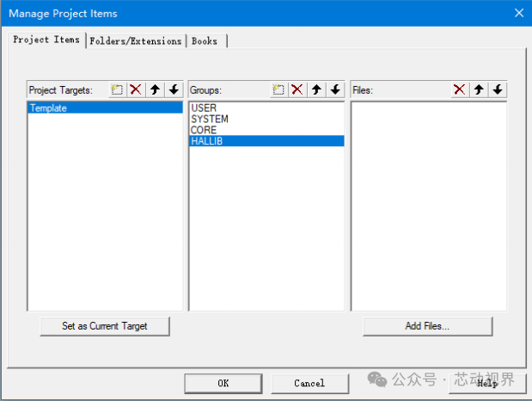
Task: Create a new project target
Action: [117, 90]
